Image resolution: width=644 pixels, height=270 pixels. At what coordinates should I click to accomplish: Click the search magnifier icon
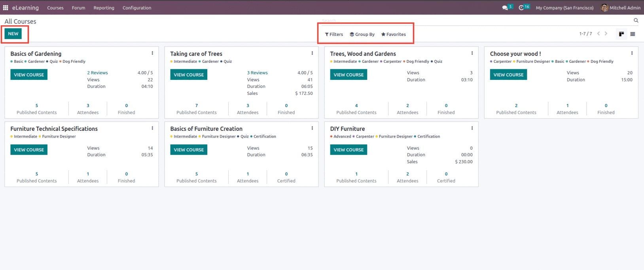636,21
